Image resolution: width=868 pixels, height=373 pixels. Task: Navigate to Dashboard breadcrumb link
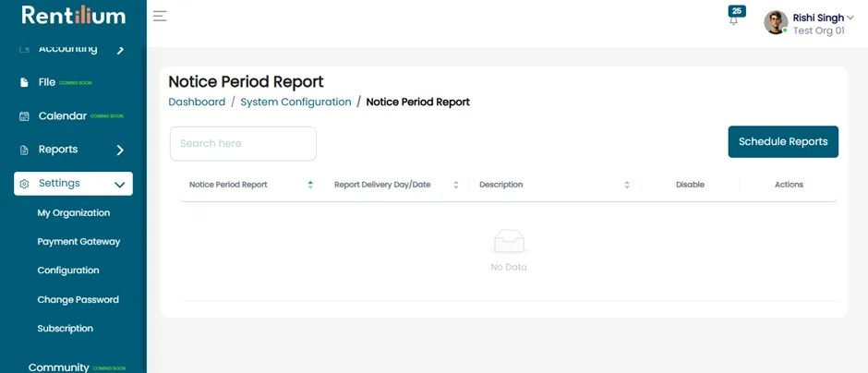click(x=197, y=102)
